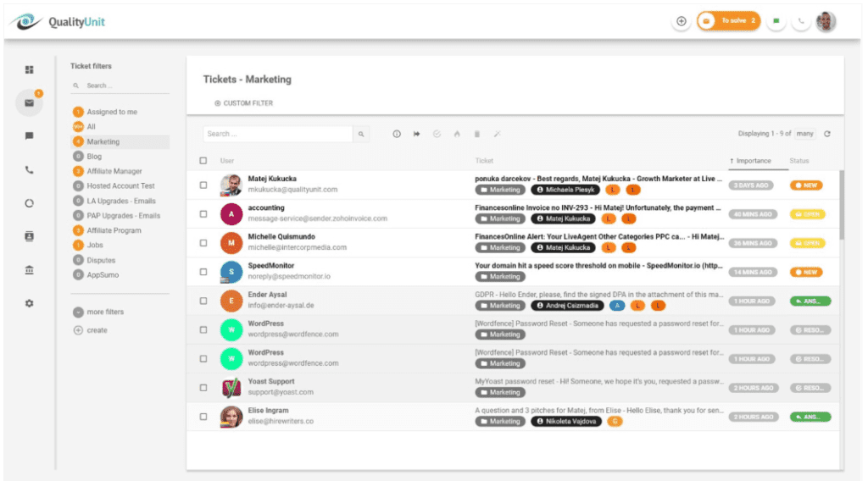The width and height of the screenshot is (868, 481).
Task: Click the ticket list vertical scrollbar
Action: (x=842, y=205)
